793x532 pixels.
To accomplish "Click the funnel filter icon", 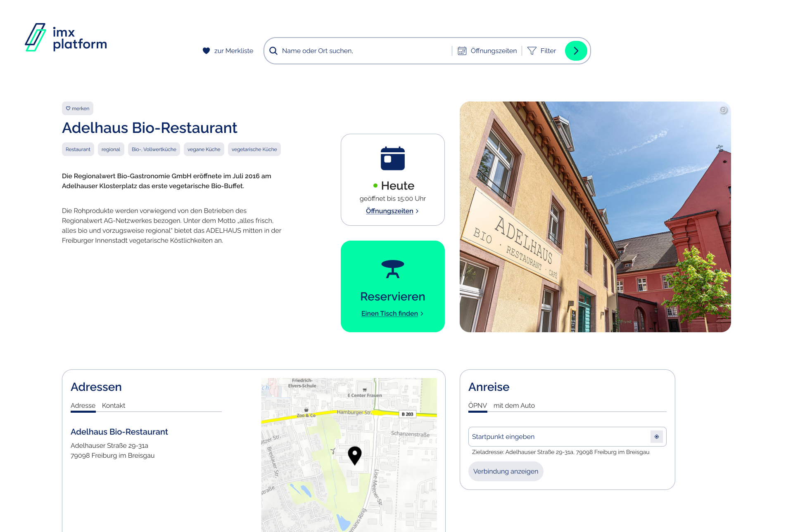I will pos(532,51).
